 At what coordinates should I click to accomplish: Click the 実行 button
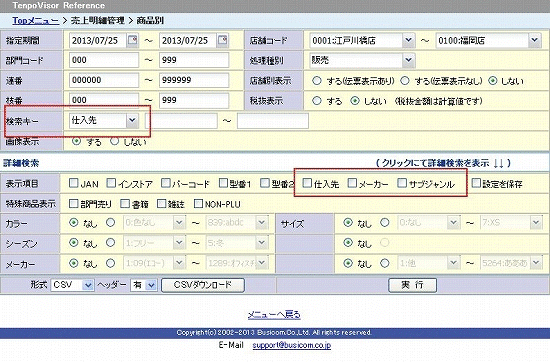pos(412,285)
